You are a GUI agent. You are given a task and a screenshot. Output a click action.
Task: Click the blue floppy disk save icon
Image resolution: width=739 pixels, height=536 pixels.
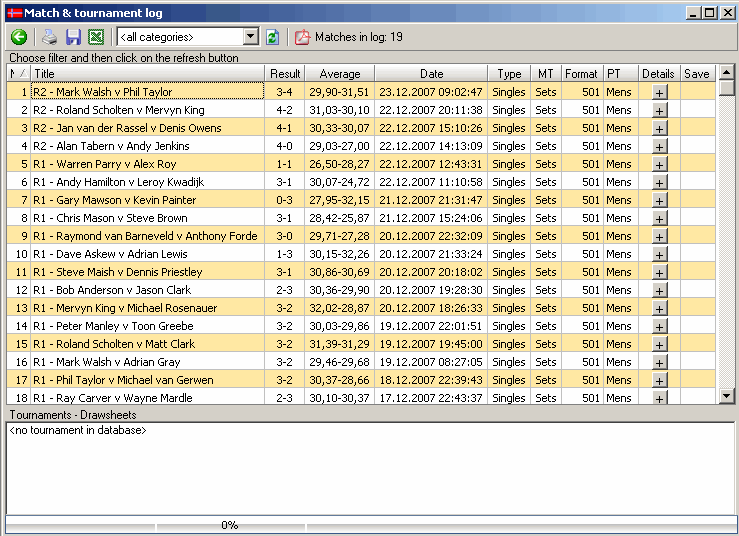73,37
